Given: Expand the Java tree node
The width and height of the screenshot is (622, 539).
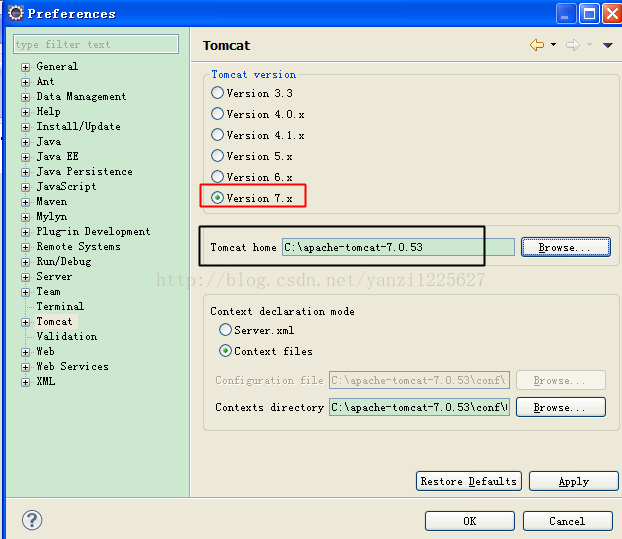Looking at the screenshot, I should 25,142.
